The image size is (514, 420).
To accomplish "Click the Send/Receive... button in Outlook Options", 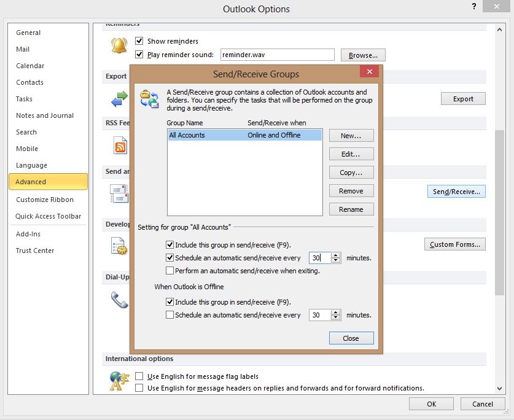I will [456, 192].
